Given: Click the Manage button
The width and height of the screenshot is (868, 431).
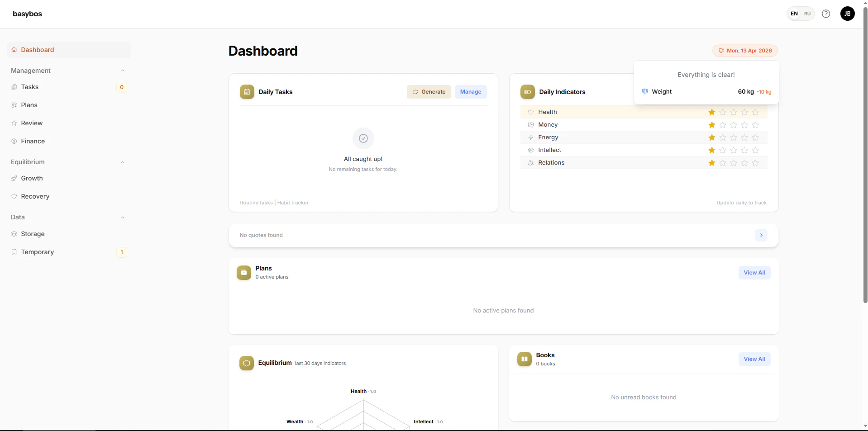Looking at the screenshot, I should point(471,92).
